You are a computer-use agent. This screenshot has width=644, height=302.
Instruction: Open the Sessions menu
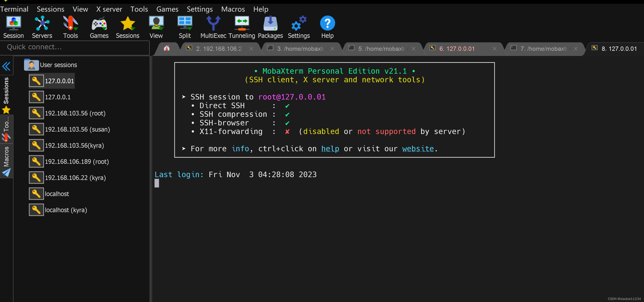tap(51, 9)
